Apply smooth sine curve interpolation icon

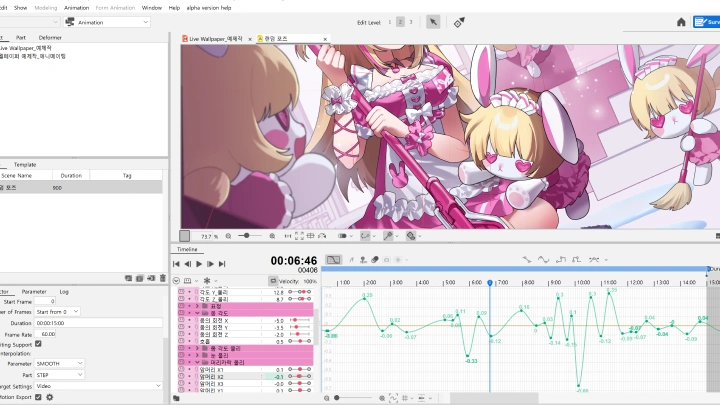543,260
